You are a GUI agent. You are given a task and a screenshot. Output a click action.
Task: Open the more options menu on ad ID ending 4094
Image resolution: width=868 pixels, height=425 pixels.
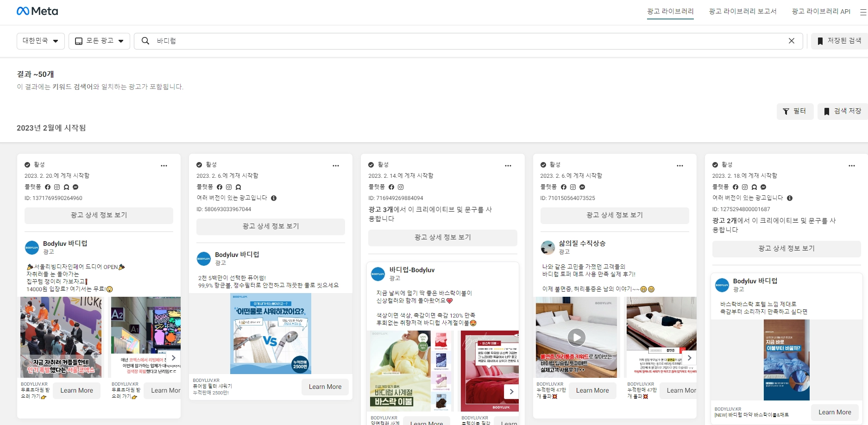508,165
